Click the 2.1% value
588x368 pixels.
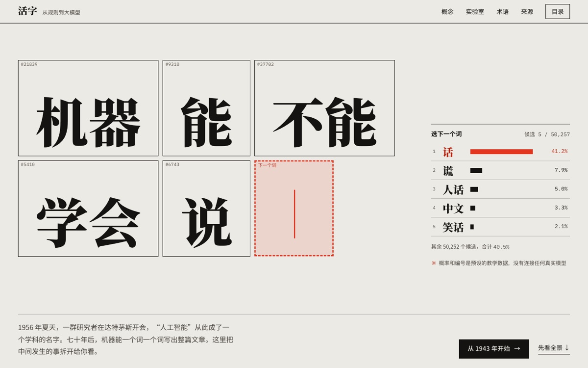[x=561, y=227]
